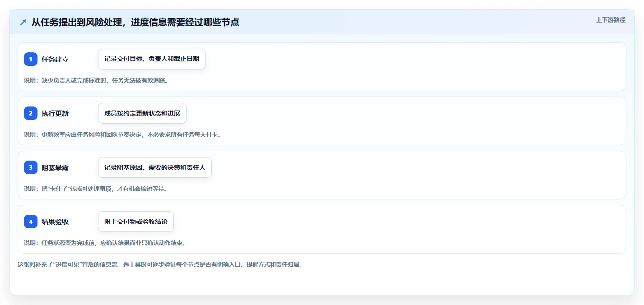Select the 结果验收 step title

tap(55, 222)
